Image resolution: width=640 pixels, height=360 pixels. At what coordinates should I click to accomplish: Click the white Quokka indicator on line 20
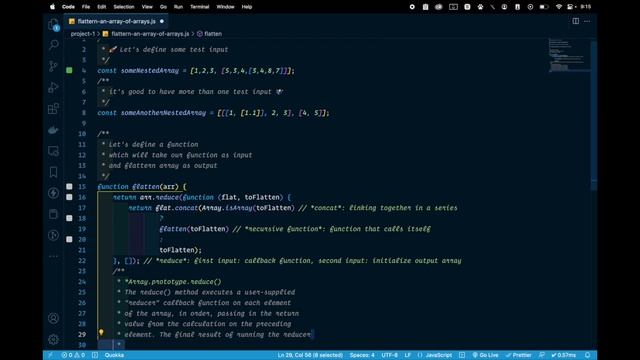pyautogui.click(x=69, y=239)
